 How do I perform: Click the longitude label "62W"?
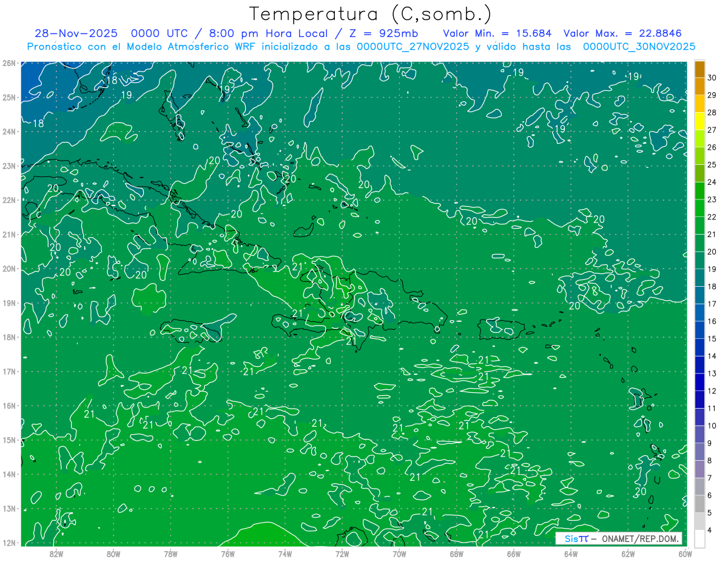[628, 554]
